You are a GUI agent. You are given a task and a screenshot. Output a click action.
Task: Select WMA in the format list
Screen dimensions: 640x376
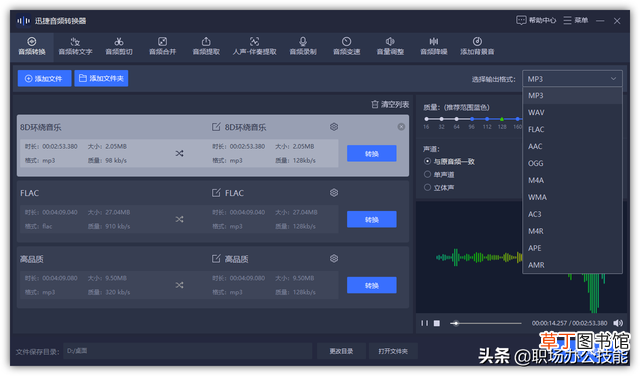[572, 197]
